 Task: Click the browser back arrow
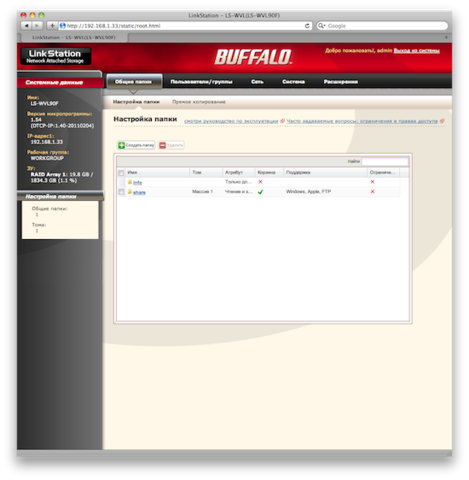coord(26,25)
